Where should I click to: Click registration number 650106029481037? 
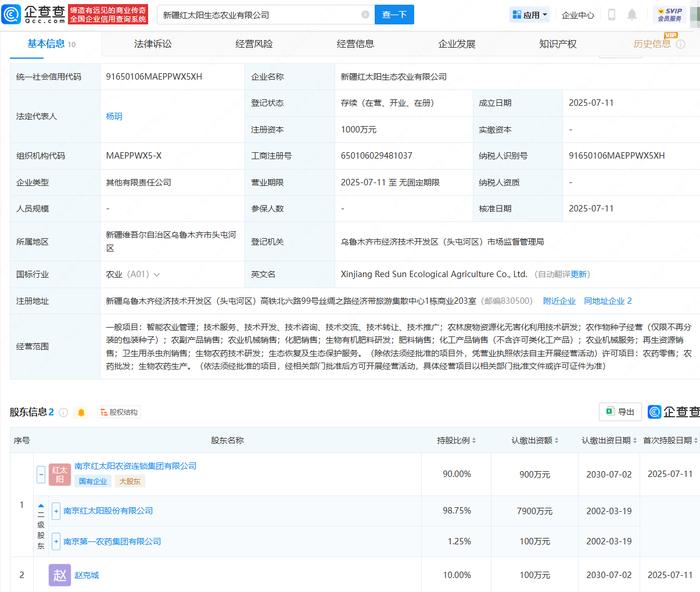point(376,156)
